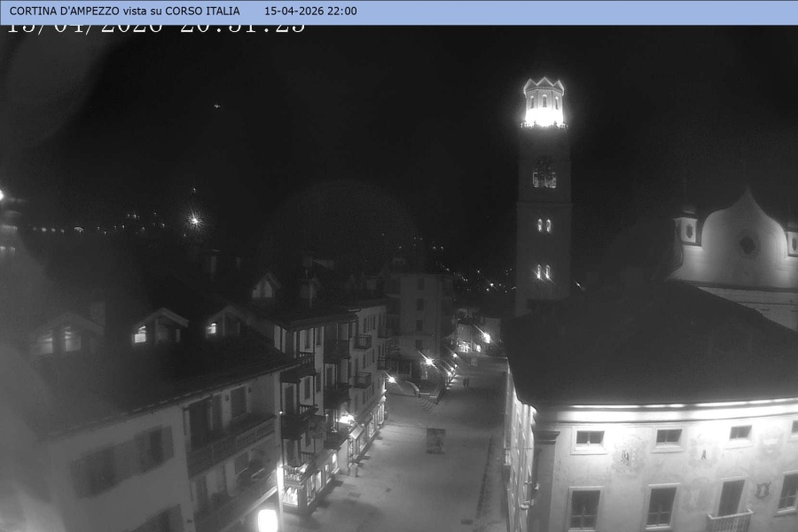Click the clock face on the bell tower
Image resolution: width=798 pixels, height=532 pixels.
[544, 176]
